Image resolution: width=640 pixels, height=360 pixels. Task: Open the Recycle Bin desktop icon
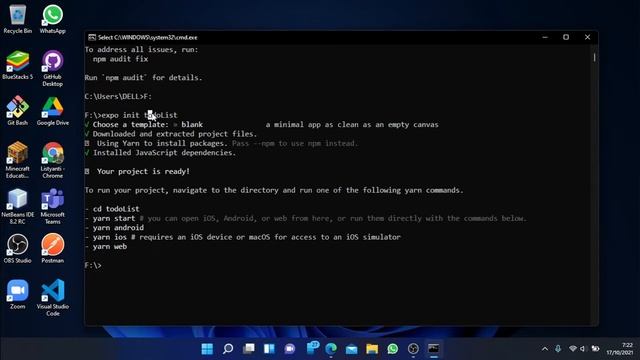pyautogui.click(x=18, y=19)
